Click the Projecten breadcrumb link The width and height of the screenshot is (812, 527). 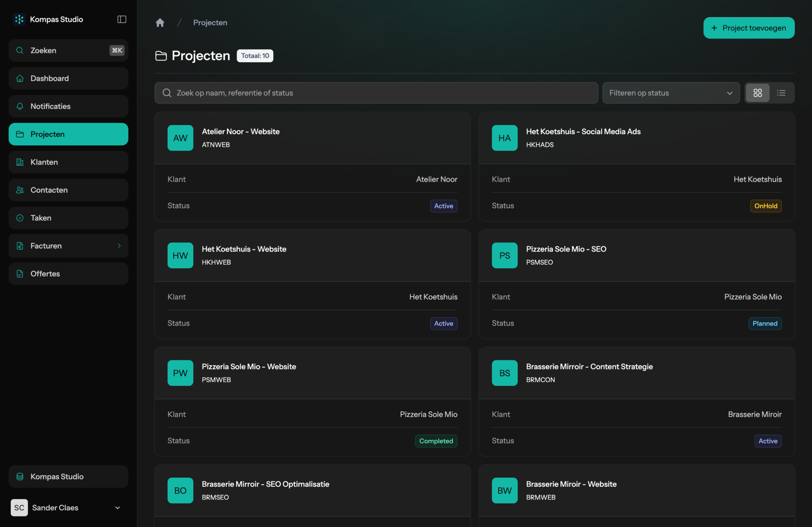pyautogui.click(x=210, y=23)
